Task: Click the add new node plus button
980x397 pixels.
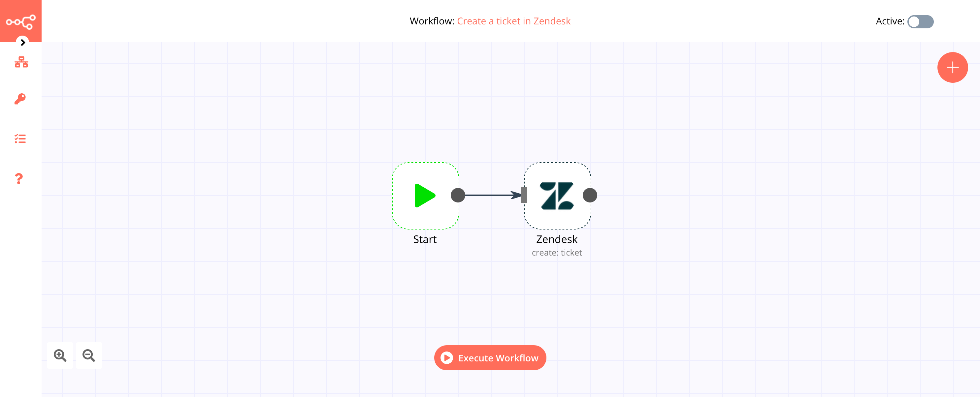Action: coord(952,67)
